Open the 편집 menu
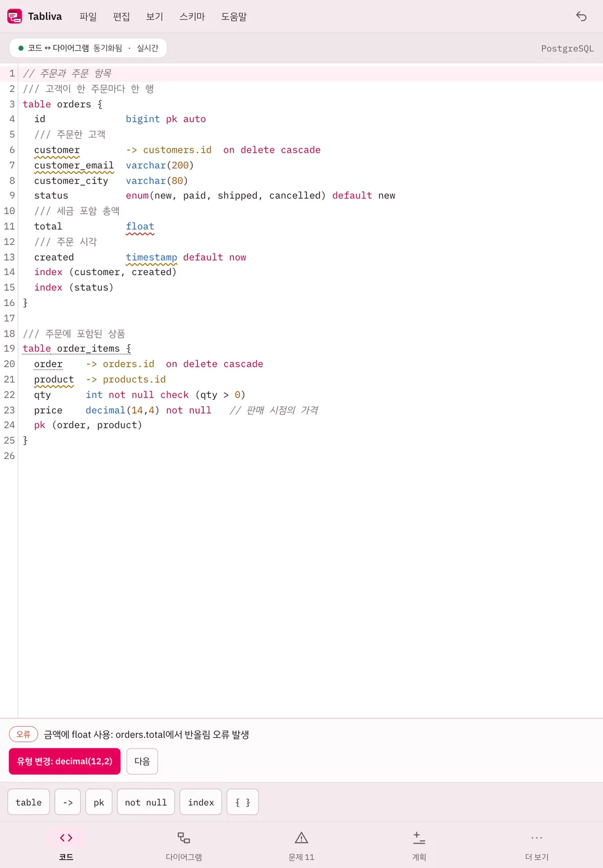 [121, 16]
